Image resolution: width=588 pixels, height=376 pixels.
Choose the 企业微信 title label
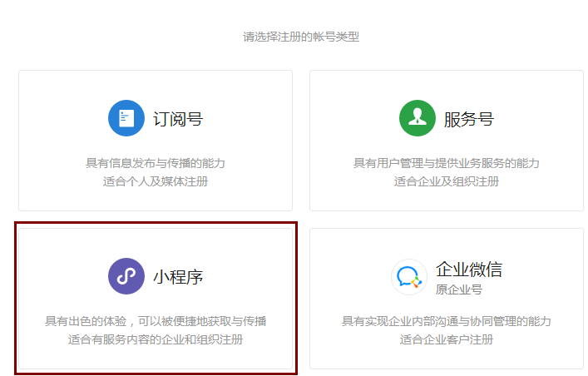(x=469, y=270)
